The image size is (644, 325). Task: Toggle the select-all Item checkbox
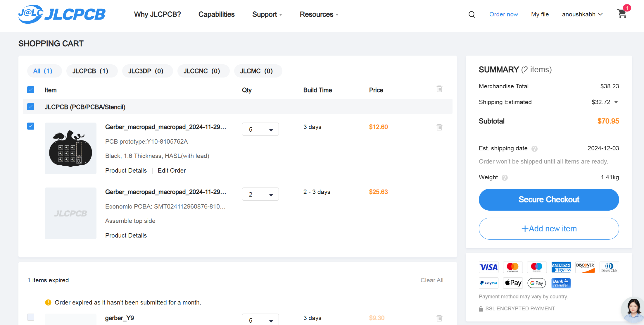point(31,90)
